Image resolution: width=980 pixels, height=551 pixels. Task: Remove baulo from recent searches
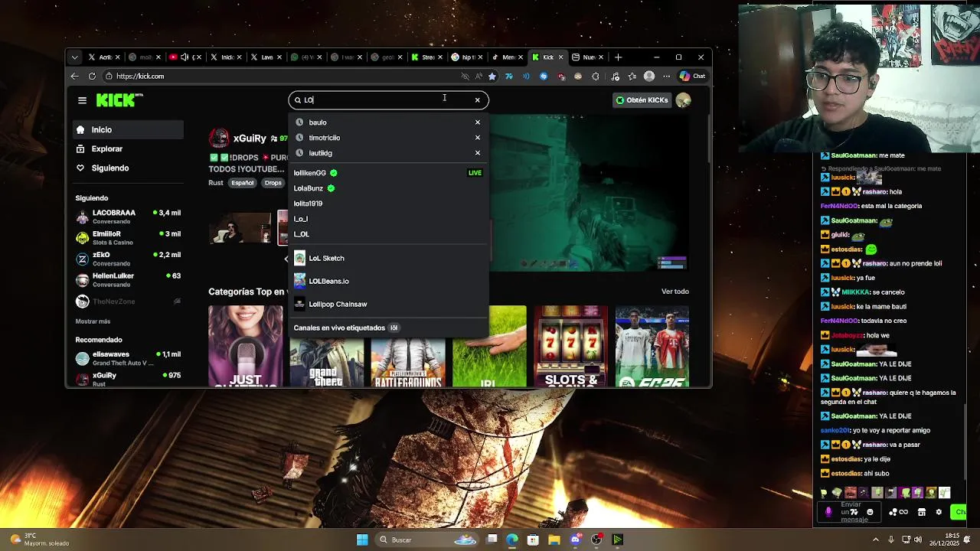[x=477, y=122]
